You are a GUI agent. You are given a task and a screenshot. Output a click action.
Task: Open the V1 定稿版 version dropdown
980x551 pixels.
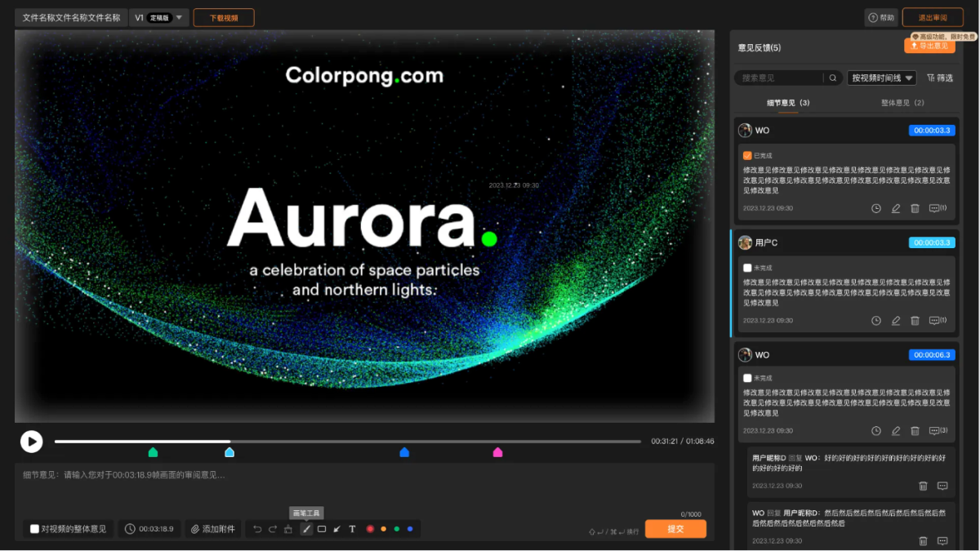(159, 17)
